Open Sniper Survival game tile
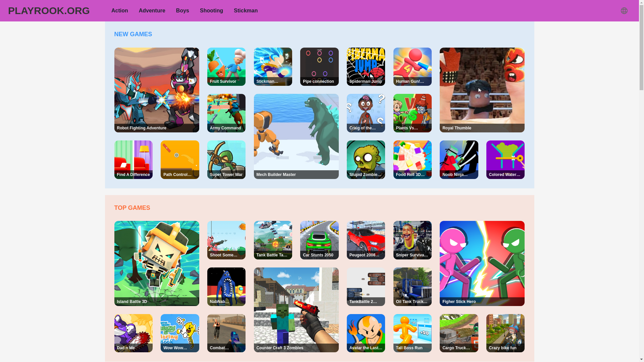This screenshot has height=362, width=644. 413,240
